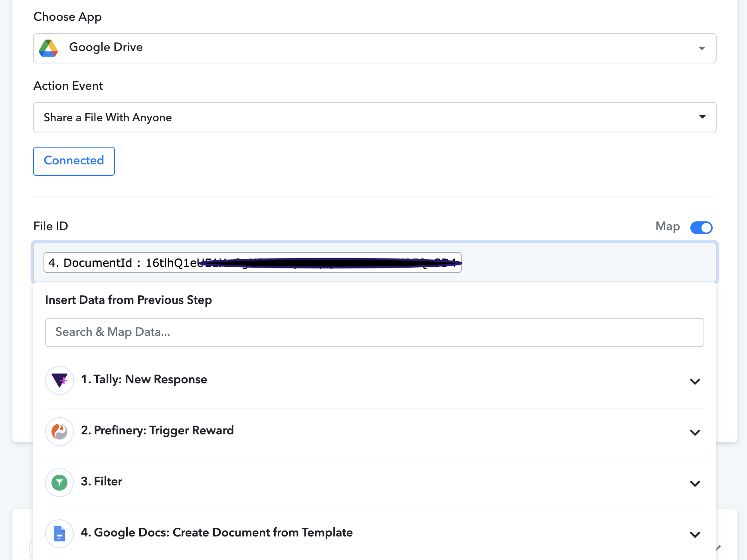
Task: Click the Connected button
Action: click(x=74, y=161)
